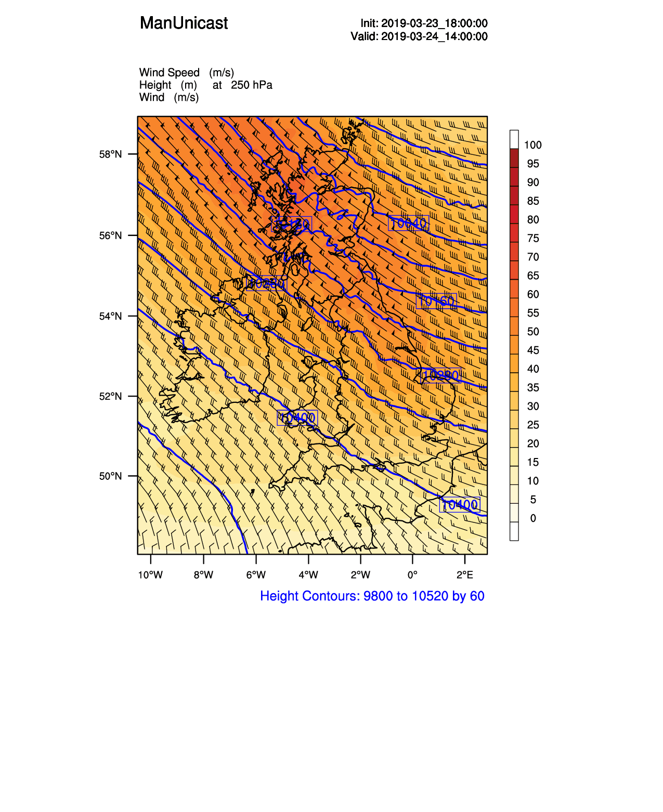Click the 95 color bar label

coord(533,164)
